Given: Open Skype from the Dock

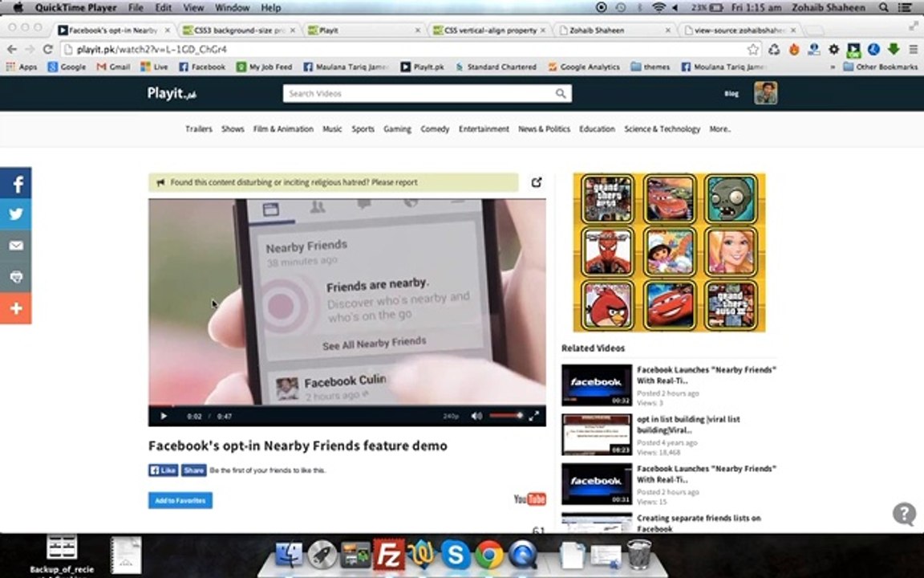Looking at the screenshot, I should pyautogui.click(x=456, y=555).
